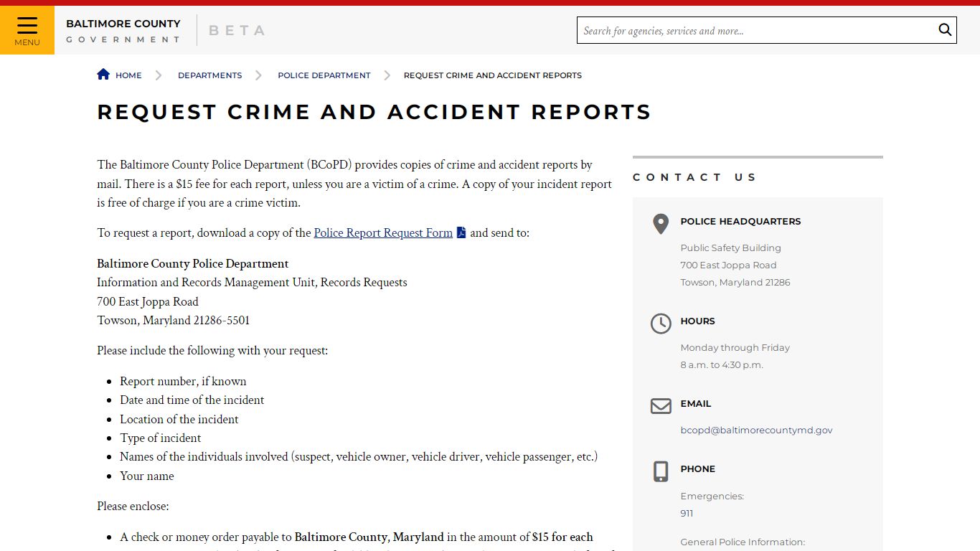
Task: Open the Police Department breadcrumb link
Action: click(x=324, y=75)
